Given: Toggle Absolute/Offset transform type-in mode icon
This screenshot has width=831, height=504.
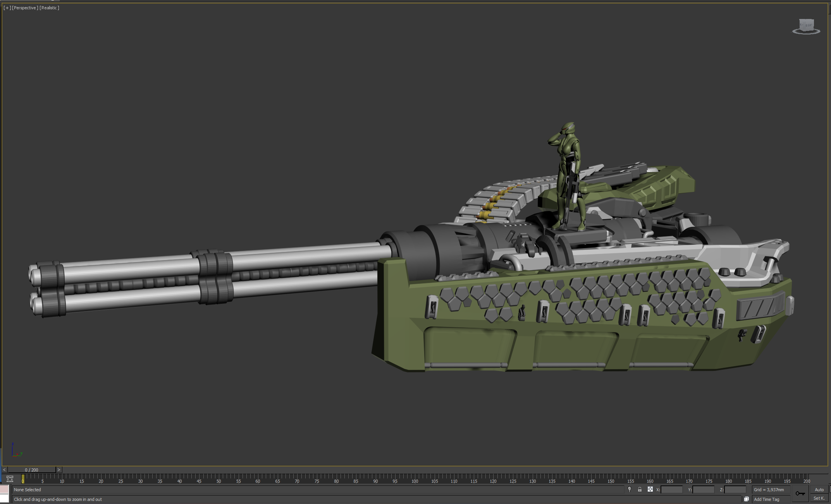Looking at the screenshot, I should (x=650, y=489).
